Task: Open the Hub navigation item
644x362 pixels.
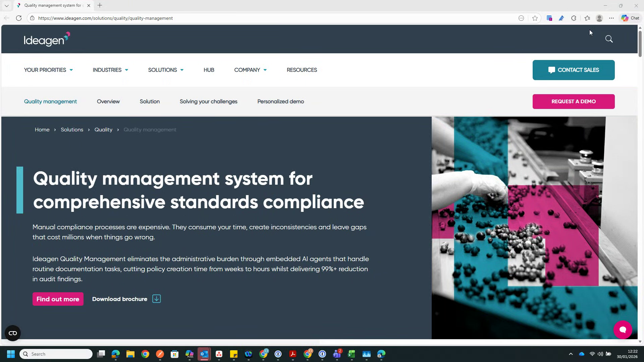Action: 209,70
